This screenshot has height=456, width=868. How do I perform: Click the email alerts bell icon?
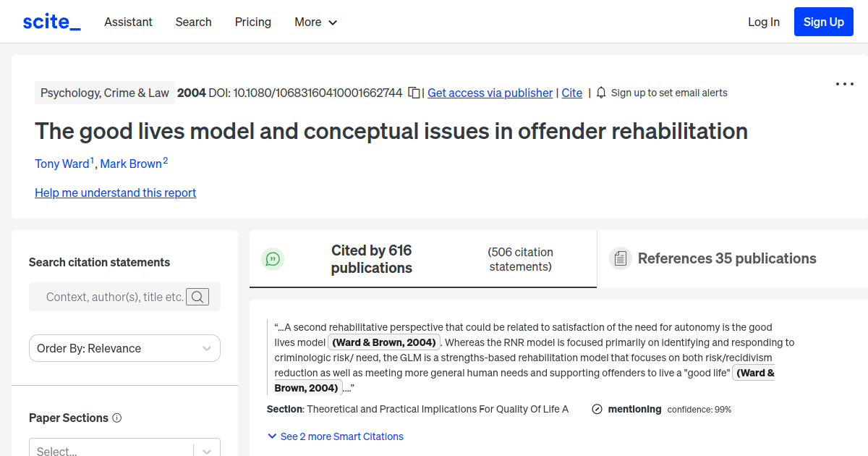[x=602, y=93]
